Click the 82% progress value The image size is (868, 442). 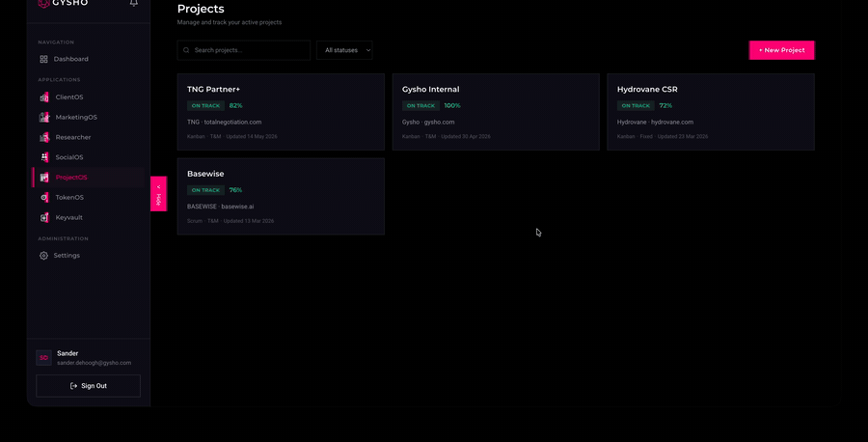pos(236,105)
